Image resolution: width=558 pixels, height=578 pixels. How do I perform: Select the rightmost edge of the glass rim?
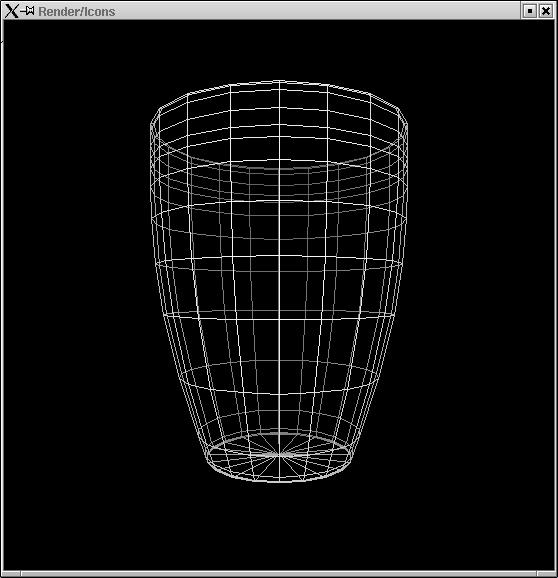coord(407,125)
